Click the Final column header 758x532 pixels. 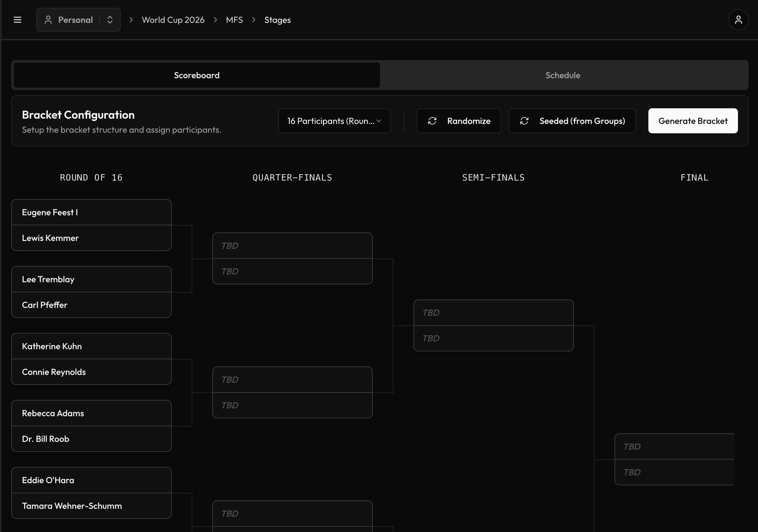[694, 178]
